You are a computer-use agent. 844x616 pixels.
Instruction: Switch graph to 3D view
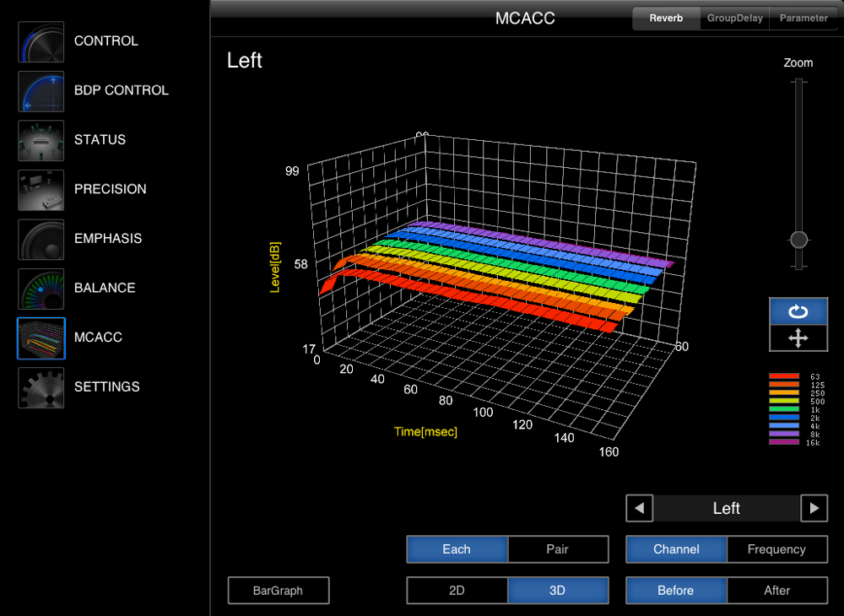click(558, 591)
